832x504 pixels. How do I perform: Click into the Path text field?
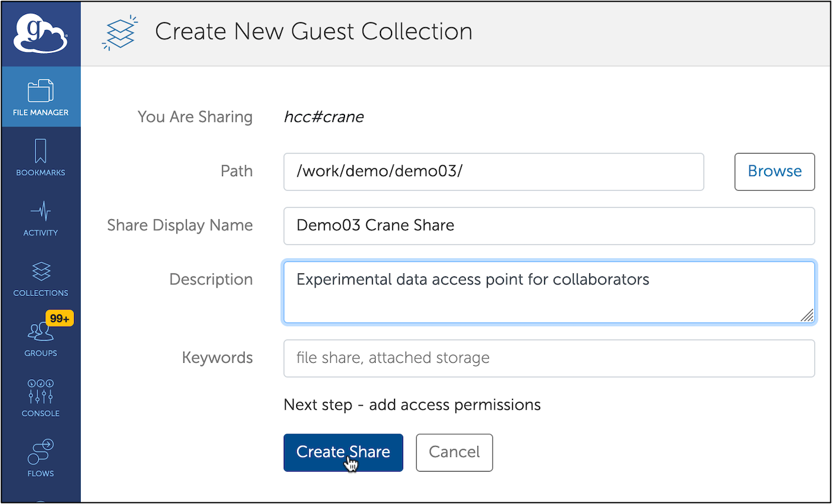pyautogui.click(x=493, y=172)
